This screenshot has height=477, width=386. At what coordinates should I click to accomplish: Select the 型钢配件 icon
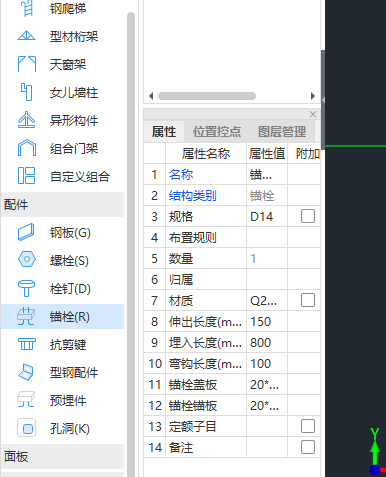[x=27, y=372]
